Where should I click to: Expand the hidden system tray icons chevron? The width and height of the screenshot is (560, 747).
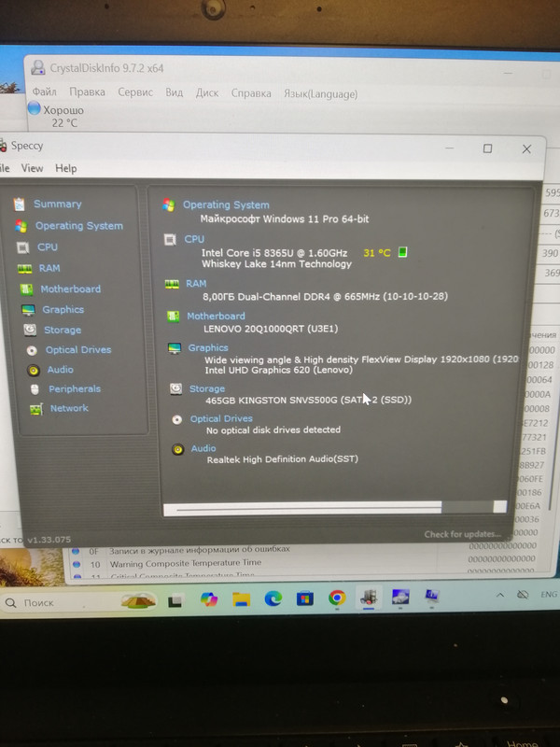click(500, 595)
